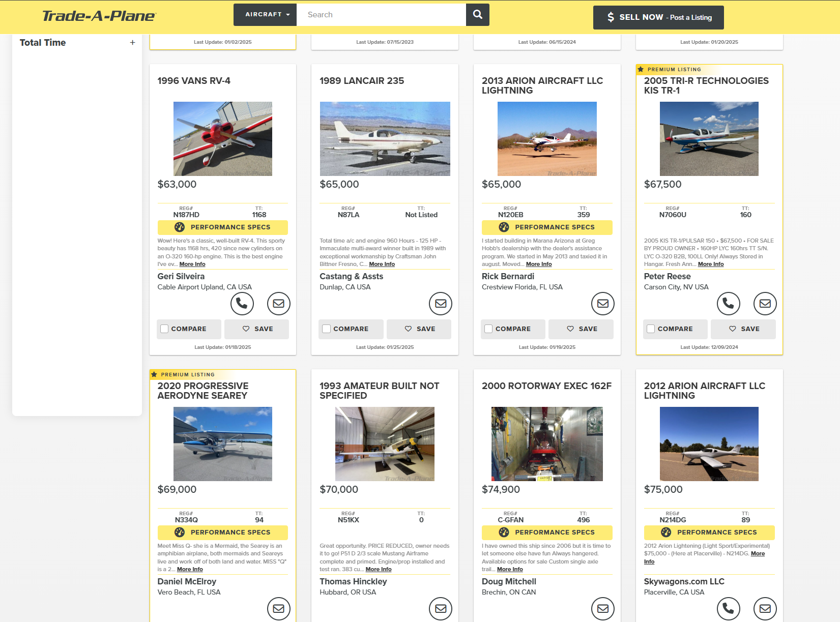Open 2005 TRI-R TECHNOLOGIES KIS TR-1 title
This screenshot has width=840, height=622.
706,85
